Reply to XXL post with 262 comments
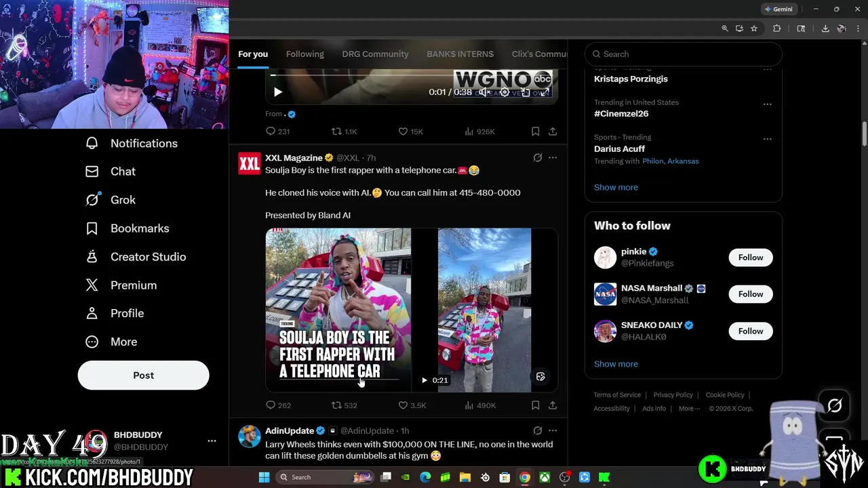Image resolution: width=868 pixels, height=488 pixels. click(x=278, y=405)
